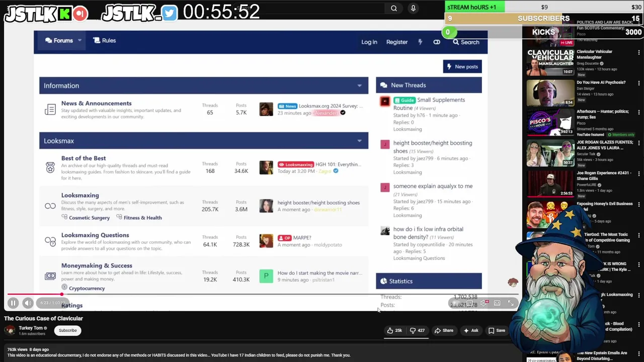644x362 pixels.
Task: Open Cryptocurrency subforum
Action: tap(87, 289)
